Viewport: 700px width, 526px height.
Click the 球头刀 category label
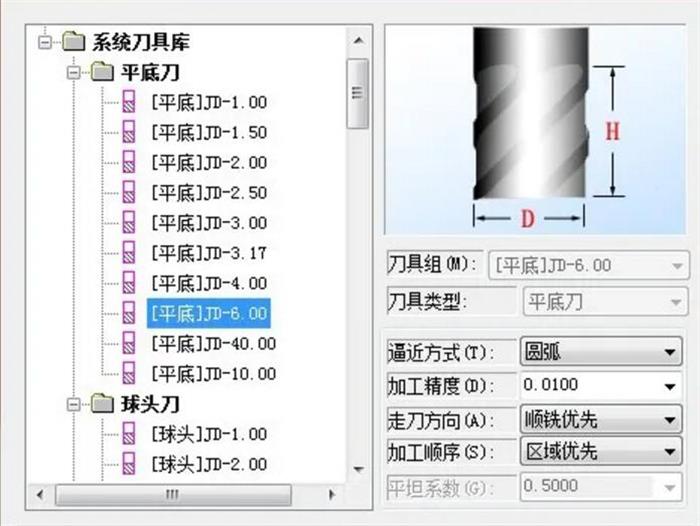[x=150, y=404]
